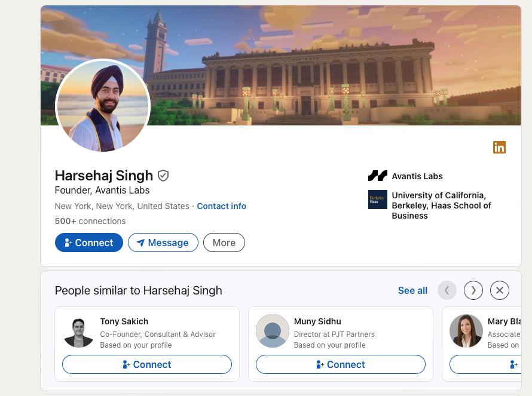Go to previous similar people suggestions

point(447,290)
